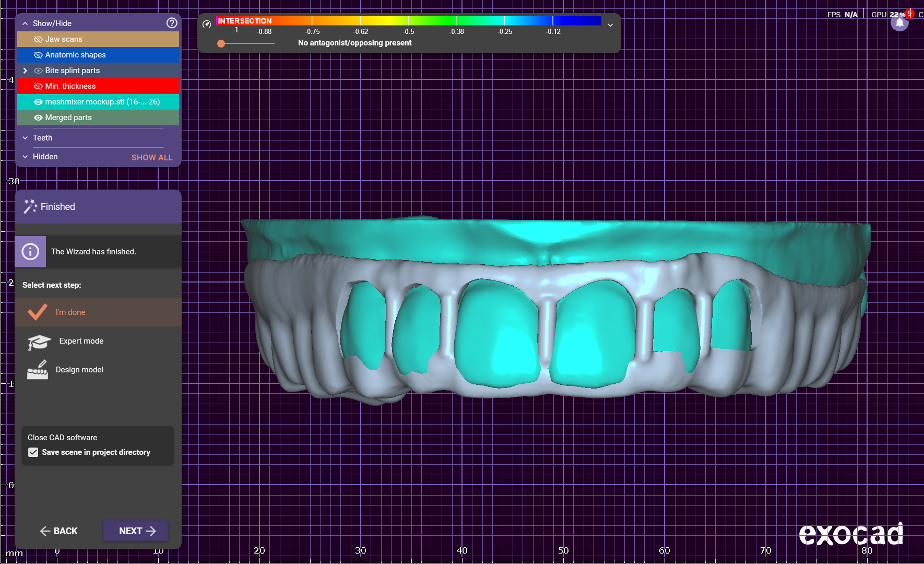Image resolution: width=924 pixels, height=564 pixels.
Task: Open the intersection color bar dropdown
Action: [x=610, y=25]
